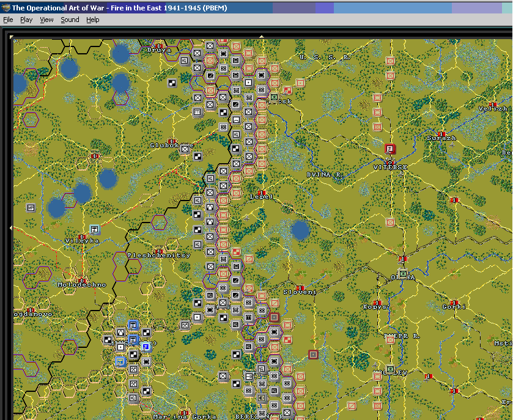The width and height of the screenshot is (513, 420).
Task: Click the airfield symbol south of Lepel
Action: [x=246, y=218]
